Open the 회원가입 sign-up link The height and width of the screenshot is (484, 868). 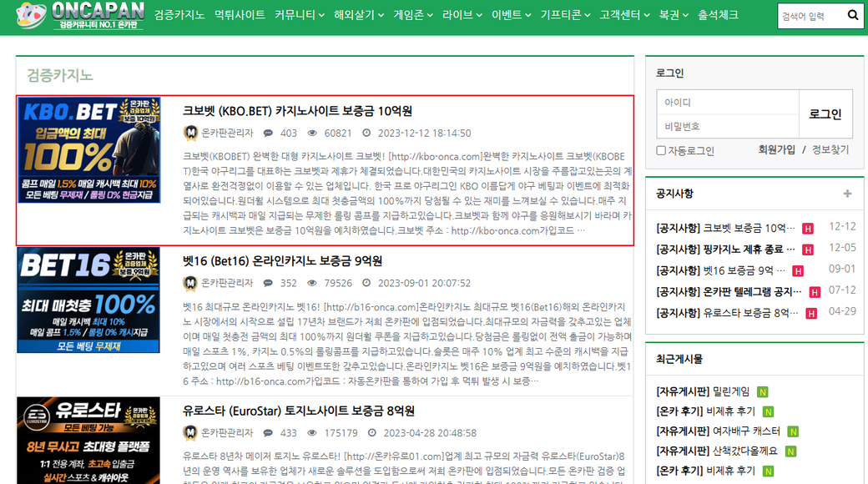pos(776,150)
